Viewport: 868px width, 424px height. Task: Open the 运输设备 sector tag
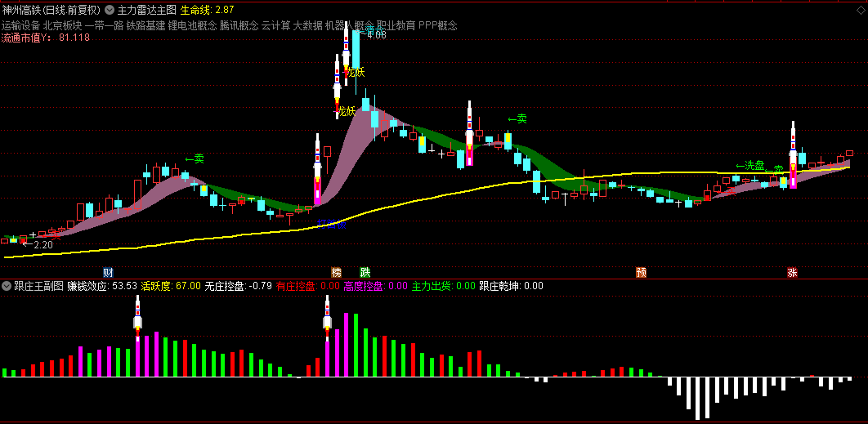point(20,25)
